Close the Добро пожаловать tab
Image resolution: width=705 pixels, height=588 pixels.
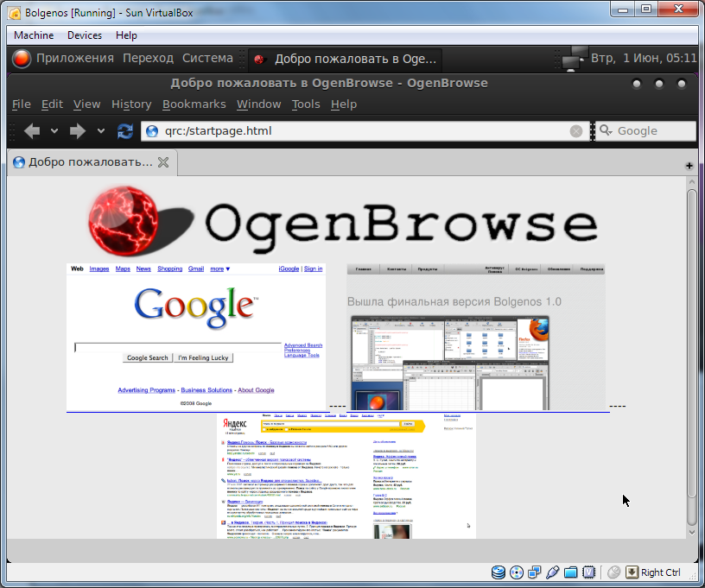point(163,162)
